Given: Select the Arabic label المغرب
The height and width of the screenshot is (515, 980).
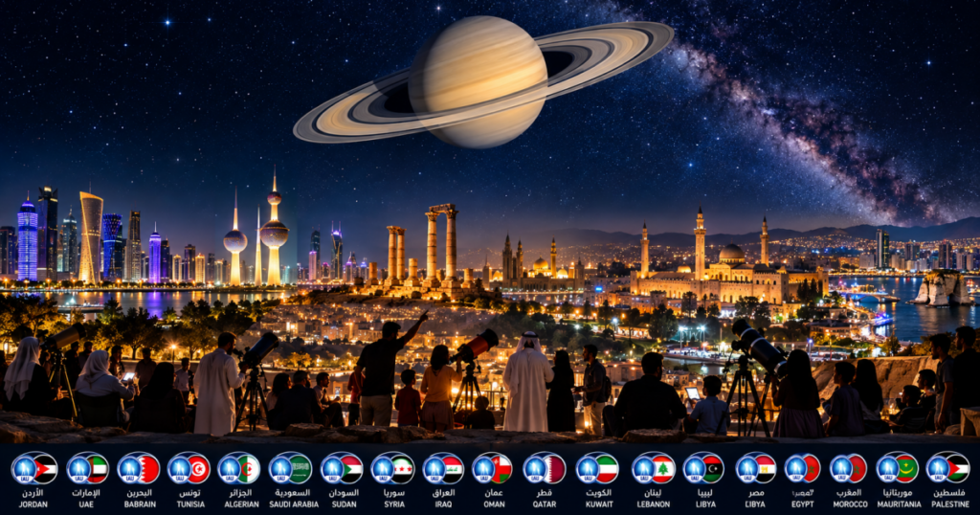Looking at the screenshot, I should tap(850, 493).
